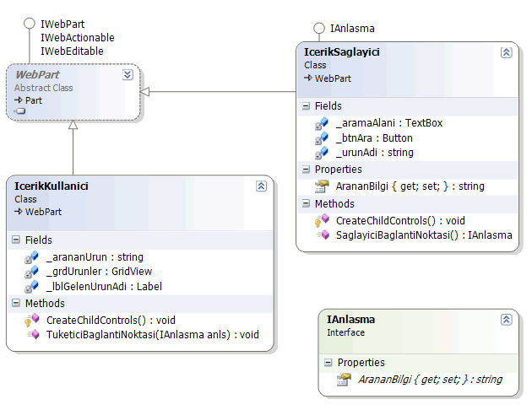Select the IAnlasma interface title
Screen dimensions: 532x410
pos(350,320)
